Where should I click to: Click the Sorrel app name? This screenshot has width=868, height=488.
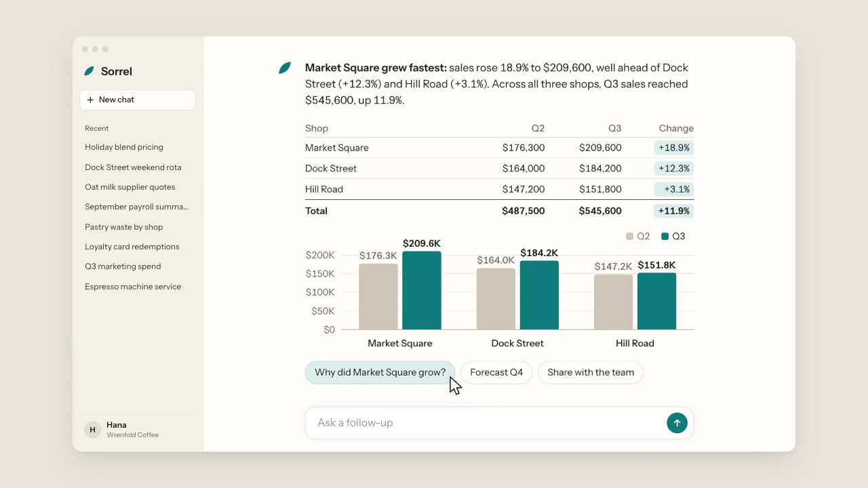(x=117, y=71)
